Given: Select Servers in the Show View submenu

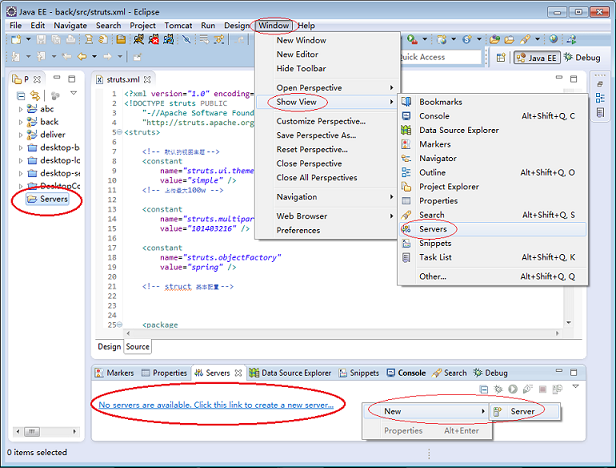Looking at the screenshot, I should click(x=493, y=229).
